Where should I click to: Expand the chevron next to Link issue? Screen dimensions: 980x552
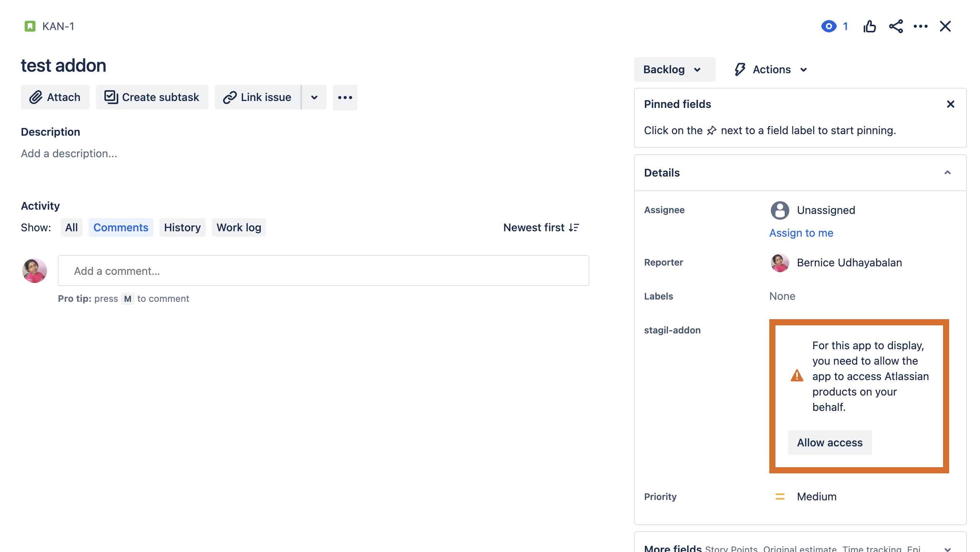(x=314, y=97)
